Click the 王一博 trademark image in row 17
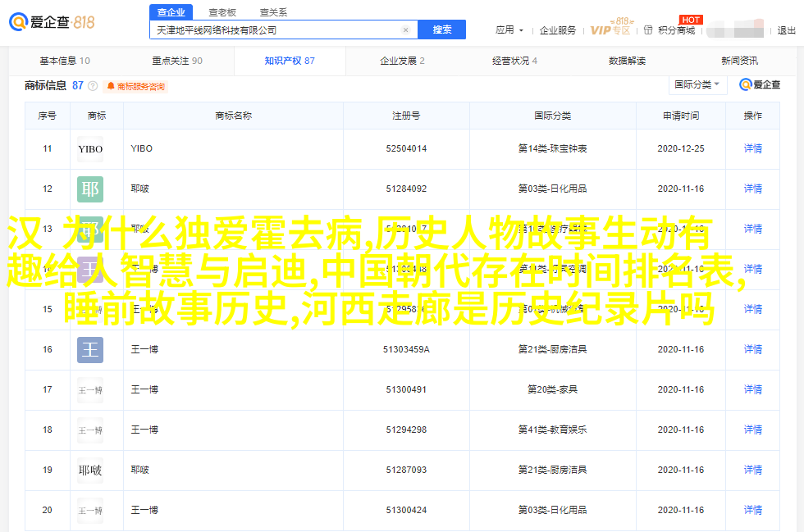This screenshot has height=532, width=804. point(90,390)
